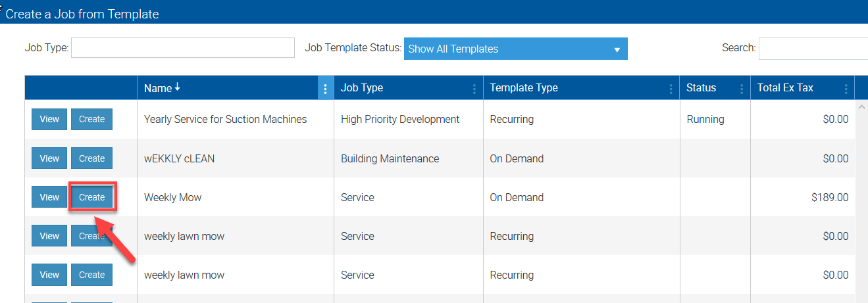Image resolution: width=868 pixels, height=303 pixels.
Task: Sort by Template Type column header
Action: pos(524,88)
